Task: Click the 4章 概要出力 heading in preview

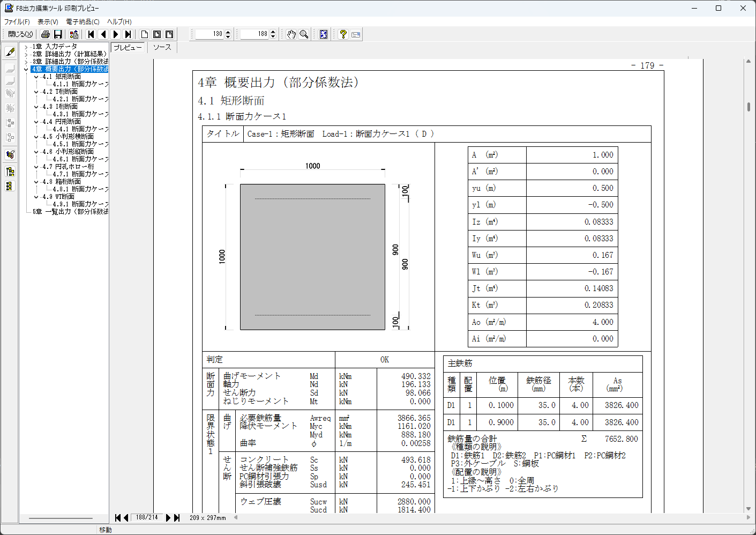Action: [x=279, y=83]
